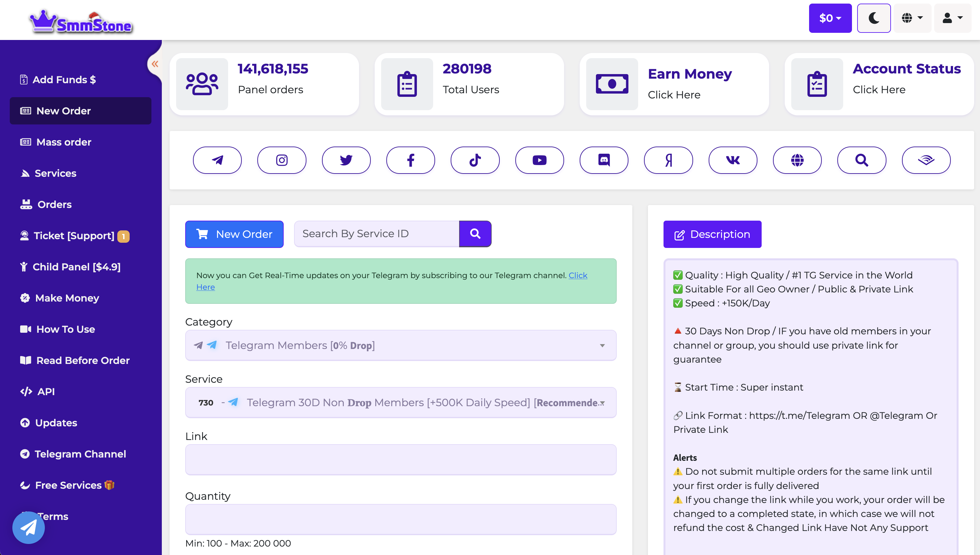The image size is (980, 555).
Task: Toggle dark mode with moon button
Action: tap(874, 18)
